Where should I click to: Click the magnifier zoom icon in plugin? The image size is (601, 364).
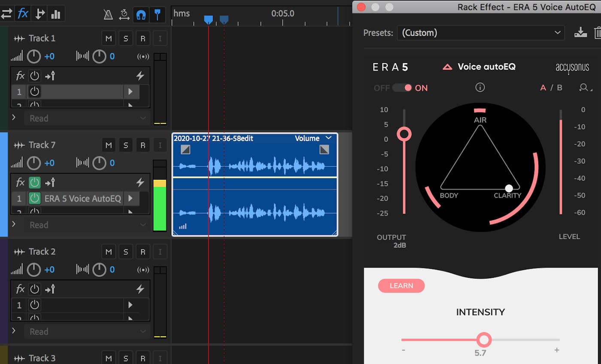click(584, 88)
